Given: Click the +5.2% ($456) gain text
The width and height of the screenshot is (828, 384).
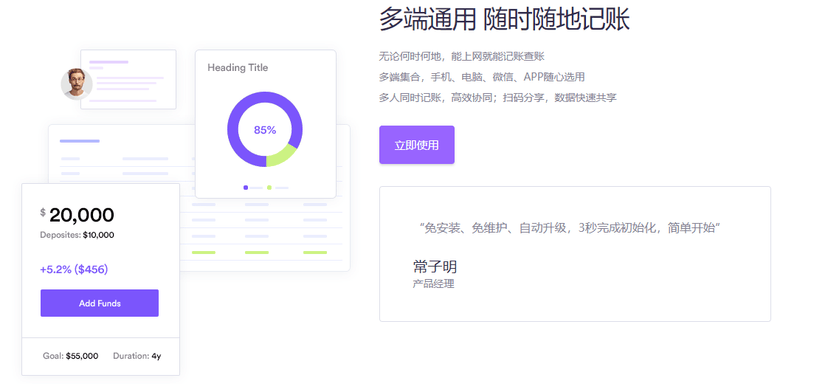Looking at the screenshot, I should coord(74,269).
